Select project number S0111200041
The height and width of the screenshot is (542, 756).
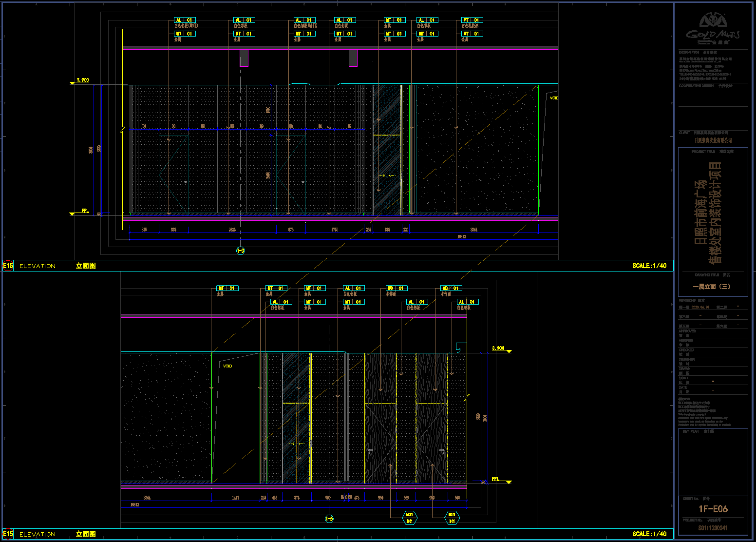point(713,528)
